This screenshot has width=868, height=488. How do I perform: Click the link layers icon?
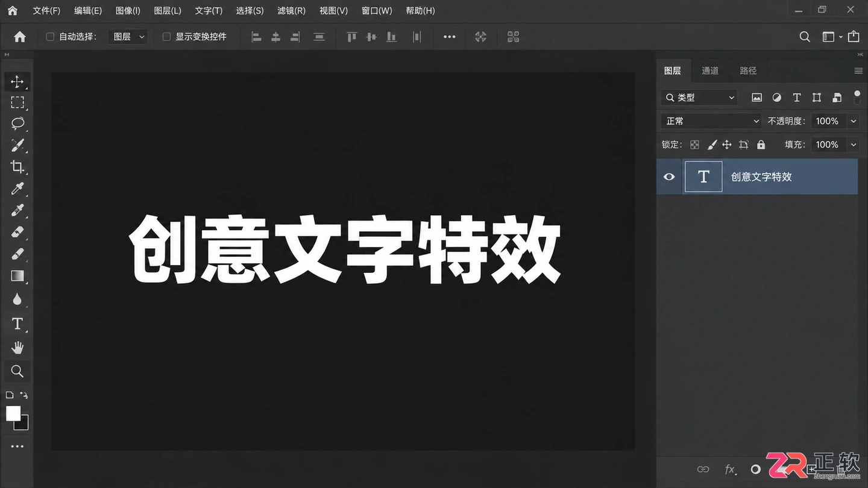tap(703, 469)
